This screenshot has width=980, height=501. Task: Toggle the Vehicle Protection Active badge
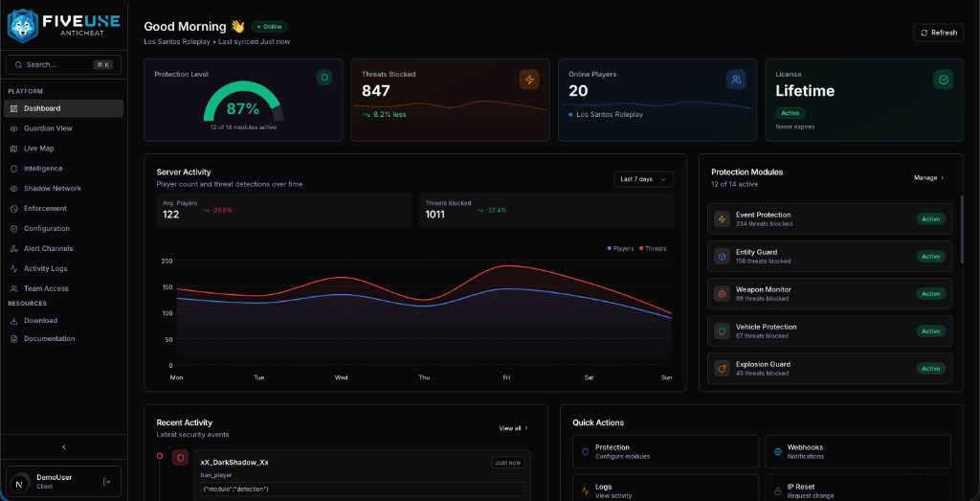point(930,330)
